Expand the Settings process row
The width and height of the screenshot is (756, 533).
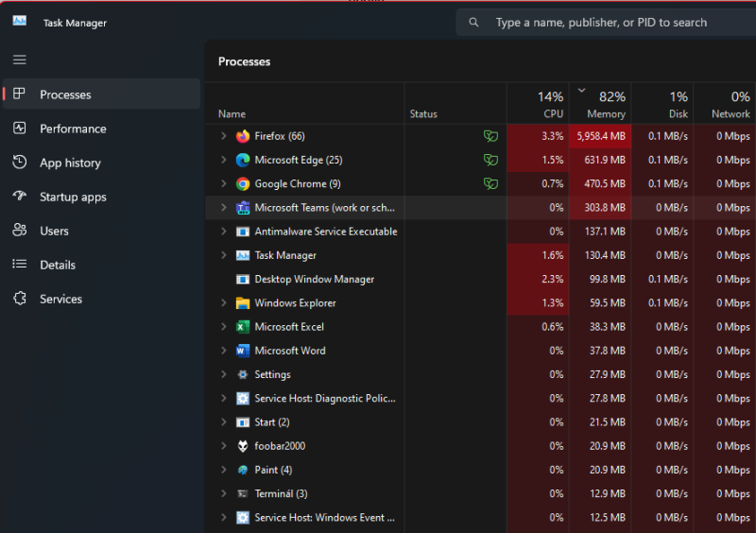click(223, 374)
